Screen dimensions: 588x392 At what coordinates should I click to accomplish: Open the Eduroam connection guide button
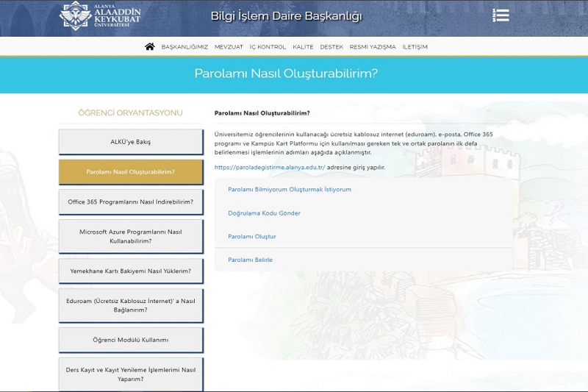pos(131,305)
